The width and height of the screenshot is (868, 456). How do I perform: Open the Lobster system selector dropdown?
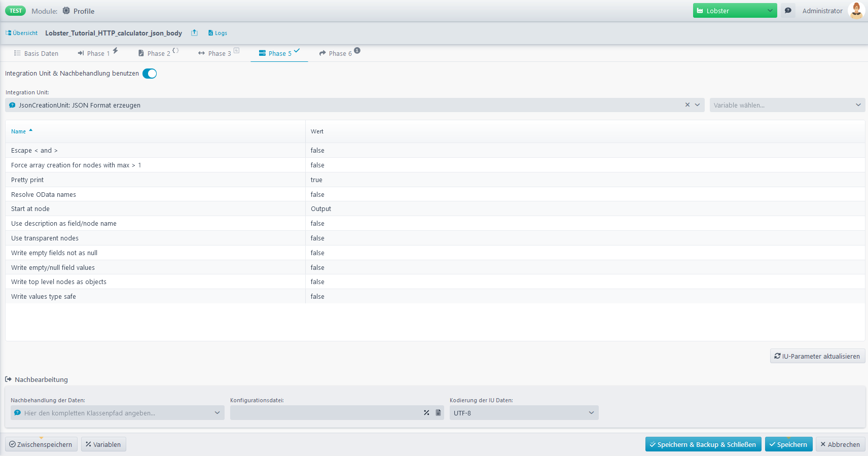pyautogui.click(x=735, y=11)
